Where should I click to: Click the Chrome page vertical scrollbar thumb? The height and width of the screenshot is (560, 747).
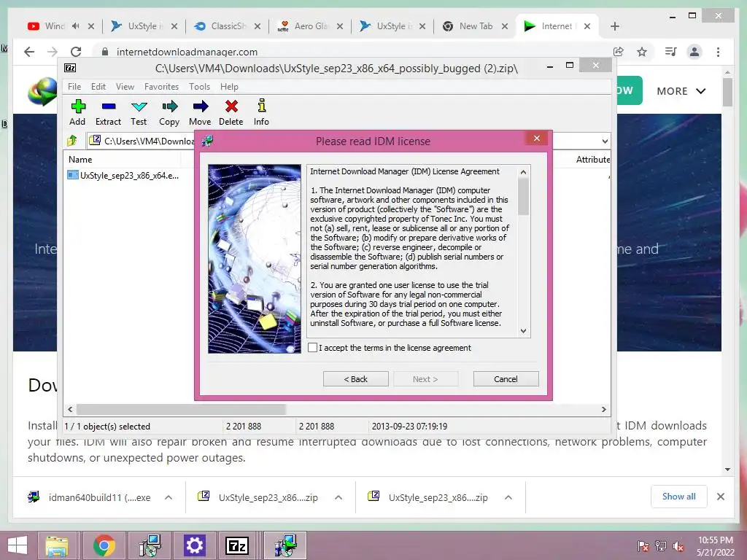tap(727, 93)
